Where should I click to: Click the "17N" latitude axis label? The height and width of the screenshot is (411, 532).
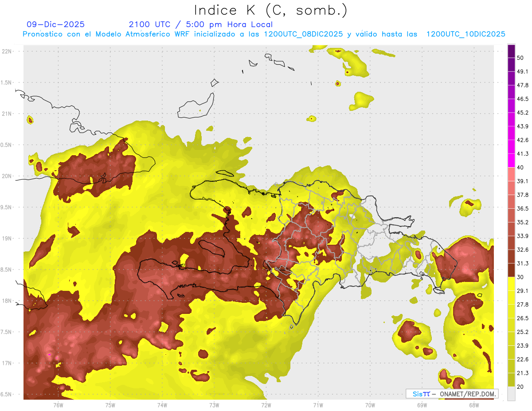pos(7,363)
